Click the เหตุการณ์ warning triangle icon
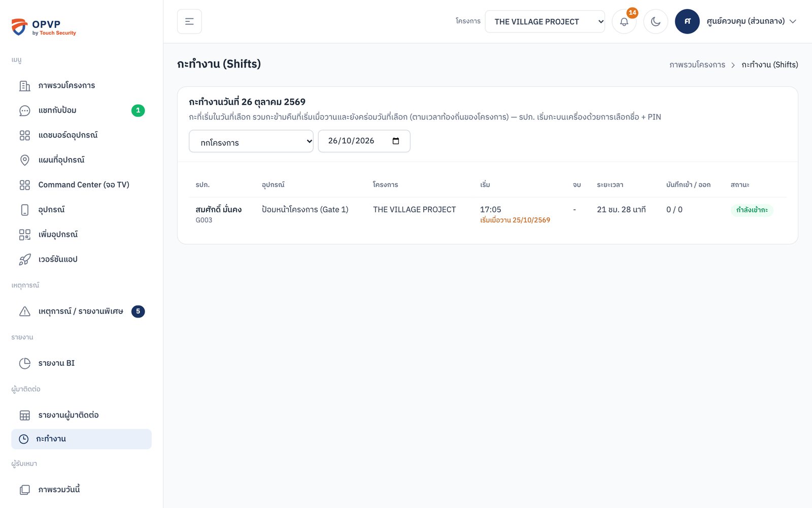The width and height of the screenshot is (812, 508). 24,311
